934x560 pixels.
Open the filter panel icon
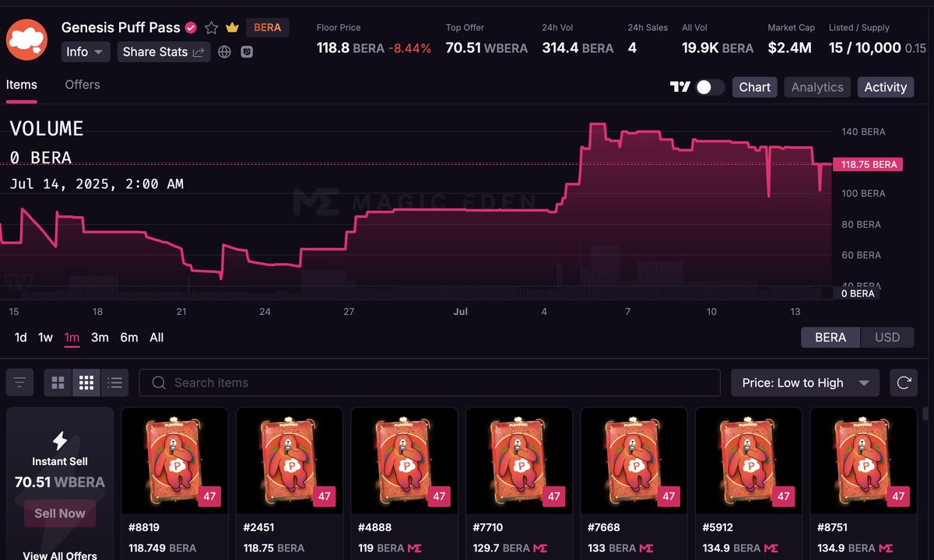click(19, 383)
